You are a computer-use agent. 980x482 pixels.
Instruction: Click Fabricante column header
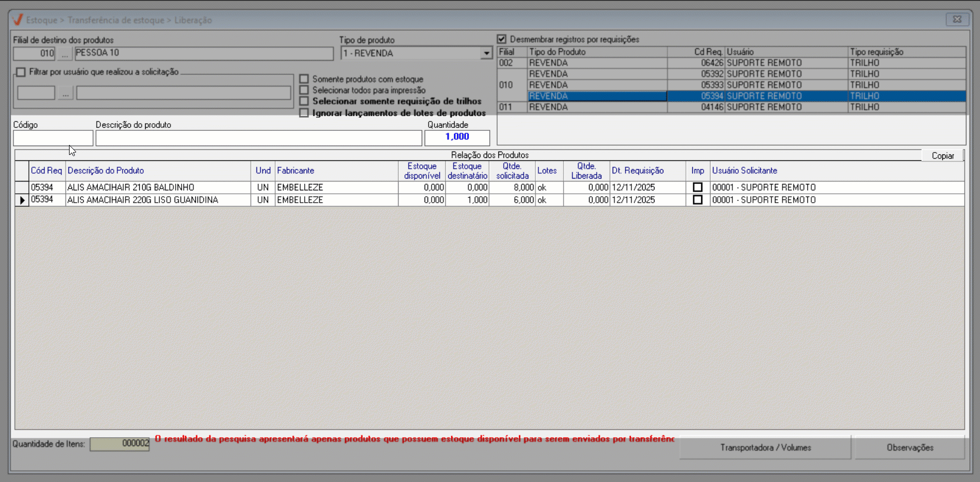[336, 171]
